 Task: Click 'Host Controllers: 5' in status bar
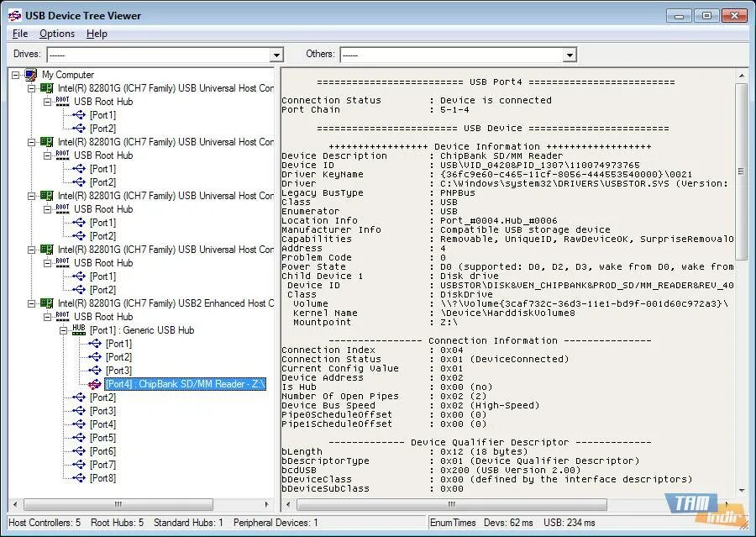(x=45, y=523)
